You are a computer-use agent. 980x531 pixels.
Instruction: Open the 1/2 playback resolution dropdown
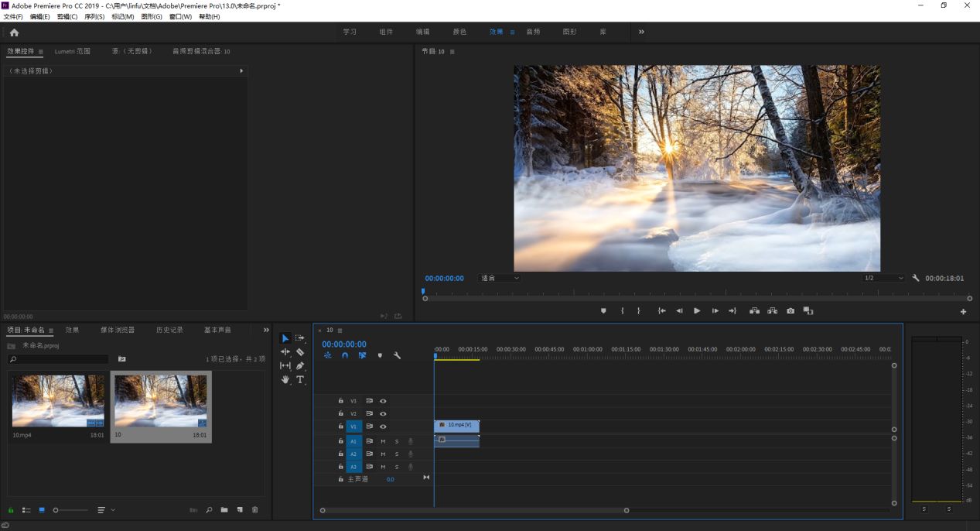click(883, 278)
